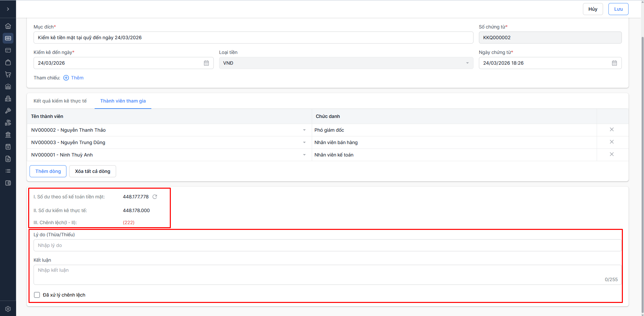Open the document report sidebar icon
Image resolution: width=644 pixels, height=316 pixels.
[x=8, y=159]
